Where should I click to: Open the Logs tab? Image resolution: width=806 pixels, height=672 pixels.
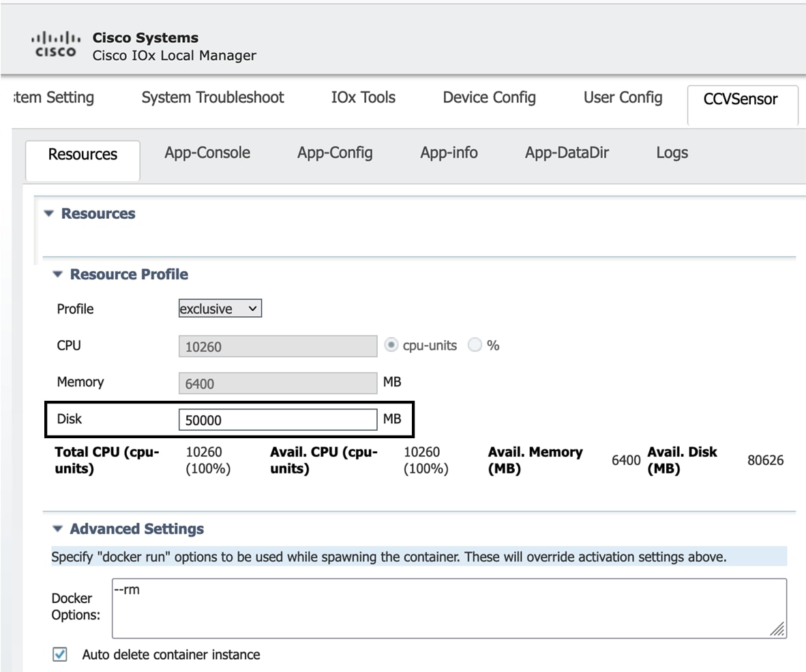click(x=671, y=153)
